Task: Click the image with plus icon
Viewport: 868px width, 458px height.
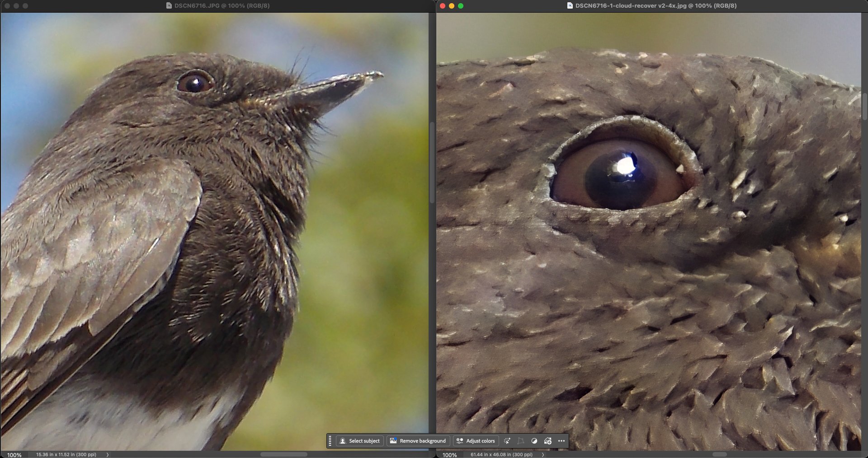Action: (x=548, y=441)
